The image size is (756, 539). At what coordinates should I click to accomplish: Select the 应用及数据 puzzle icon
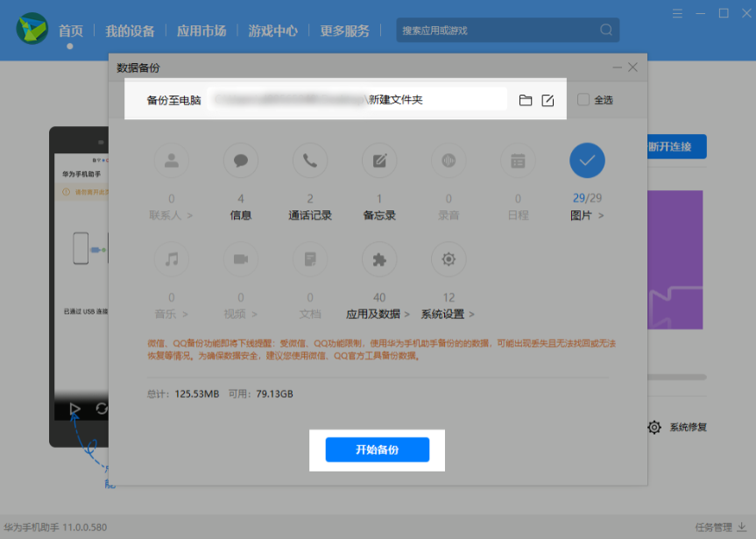click(x=379, y=259)
